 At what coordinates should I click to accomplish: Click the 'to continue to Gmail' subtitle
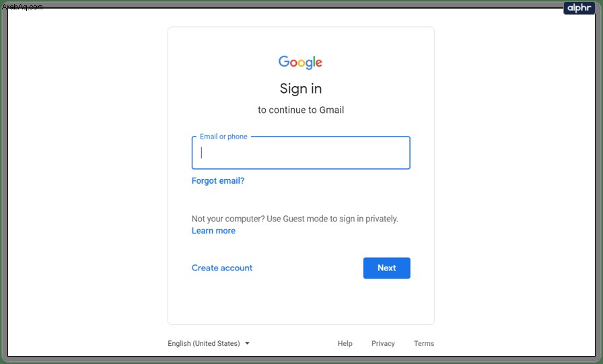click(301, 110)
